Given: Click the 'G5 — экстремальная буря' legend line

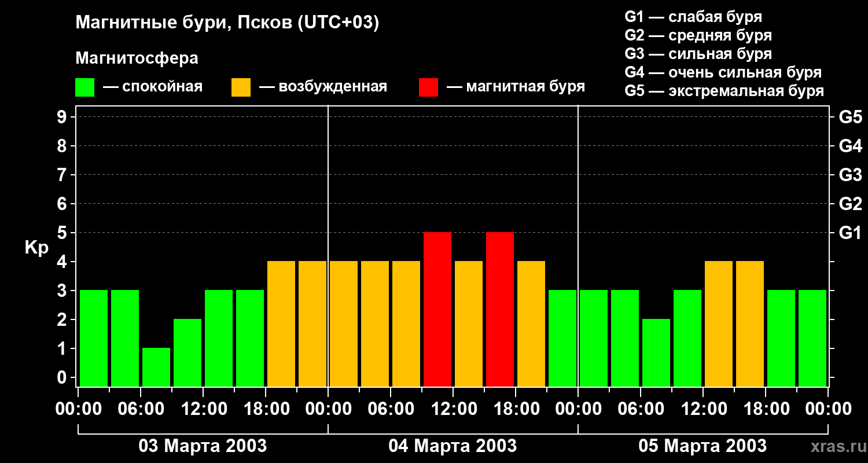Looking at the screenshot, I should (724, 91).
